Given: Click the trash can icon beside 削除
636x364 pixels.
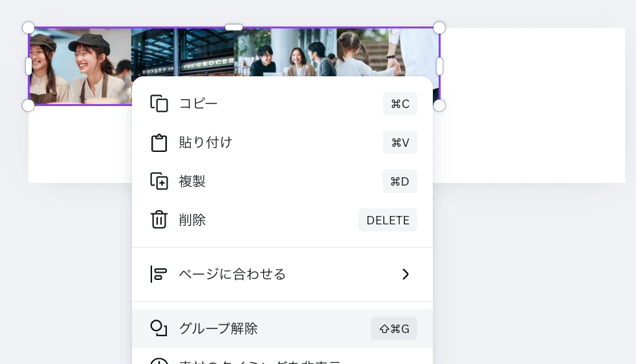Looking at the screenshot, I should 159,220.
